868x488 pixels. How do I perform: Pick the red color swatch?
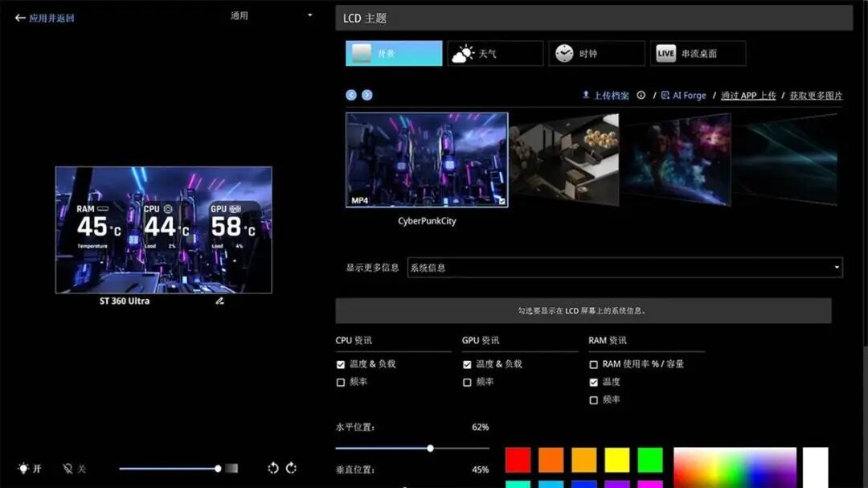518,460
